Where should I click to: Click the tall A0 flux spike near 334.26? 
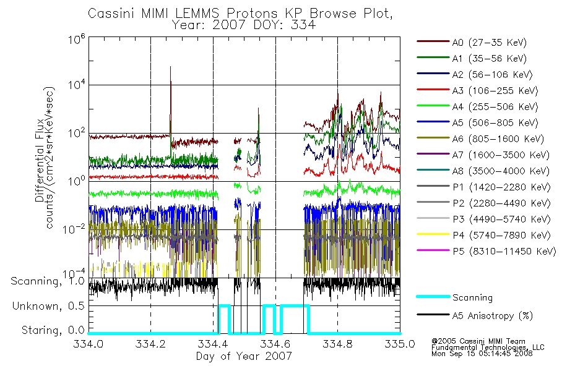(x=171, y=101)
